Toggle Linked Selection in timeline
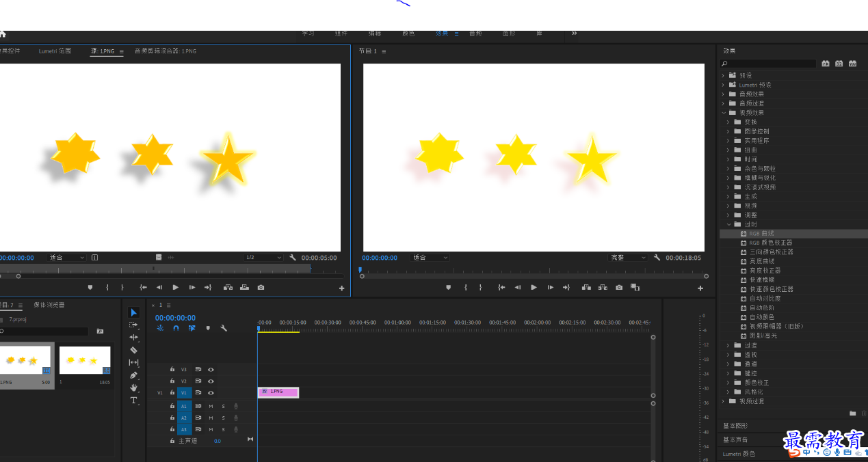Viewport: 868px width, 462px height. coord(192,328)
